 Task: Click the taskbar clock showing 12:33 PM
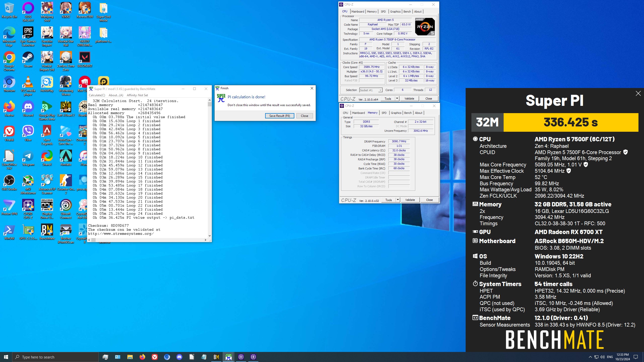[x=623, y=357]
